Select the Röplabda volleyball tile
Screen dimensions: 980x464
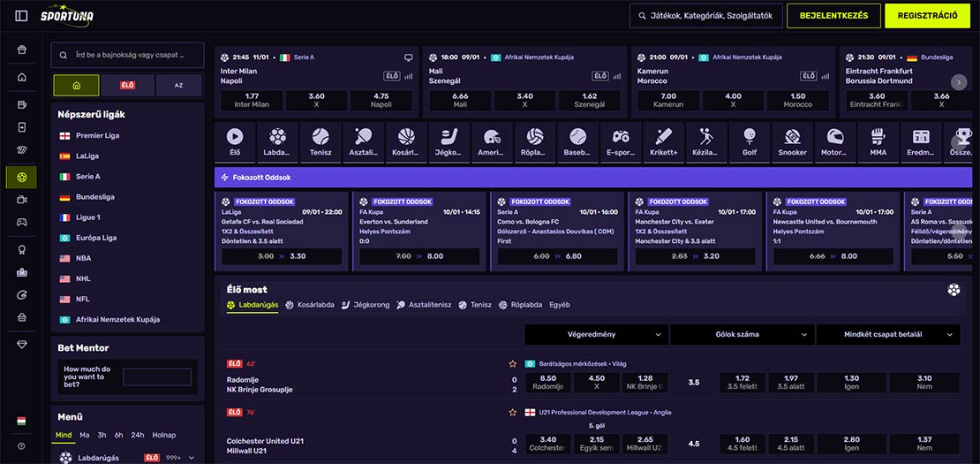coord(535,142)
